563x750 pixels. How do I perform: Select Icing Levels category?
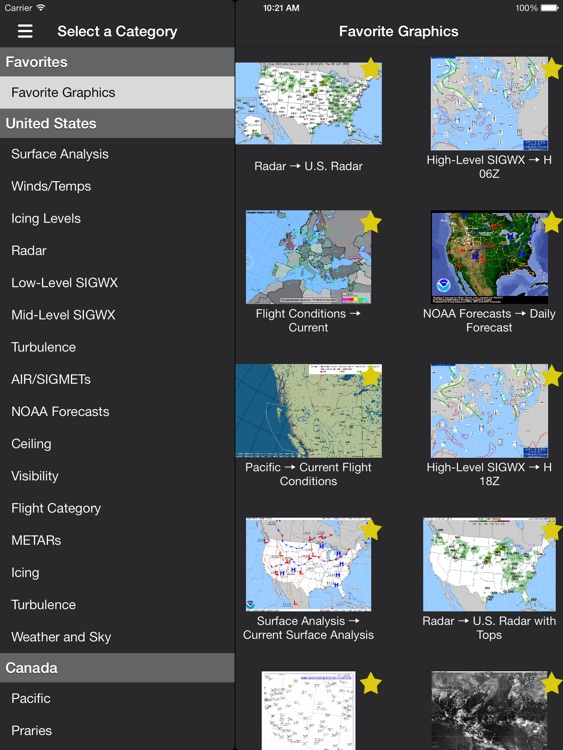pyautogui.click(x=117, y=218)
